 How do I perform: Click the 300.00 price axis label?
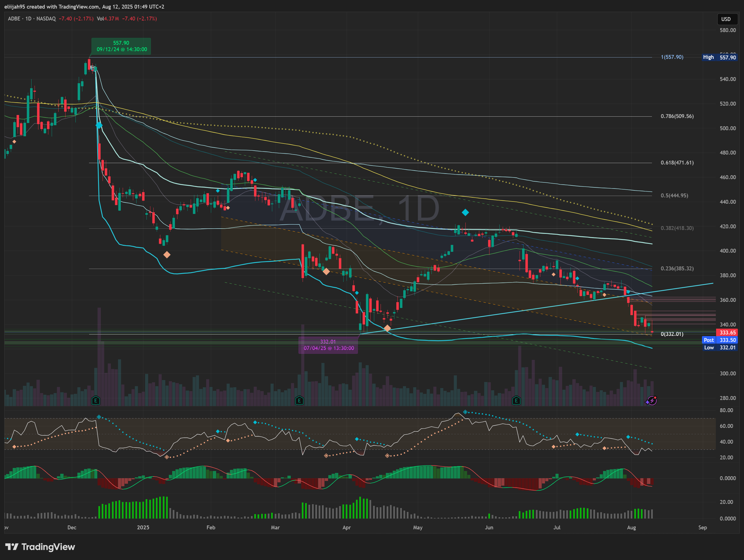point(727,373)
